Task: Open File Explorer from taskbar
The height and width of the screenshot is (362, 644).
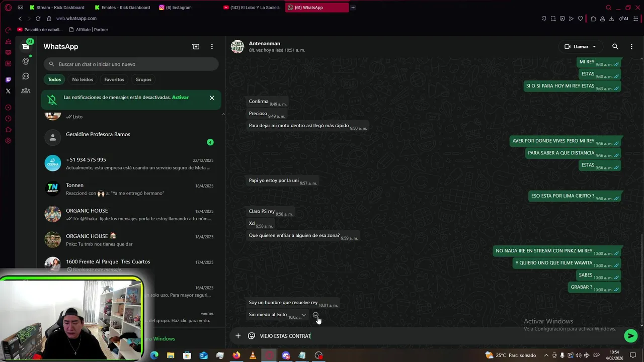Action: tap(171, 355)
